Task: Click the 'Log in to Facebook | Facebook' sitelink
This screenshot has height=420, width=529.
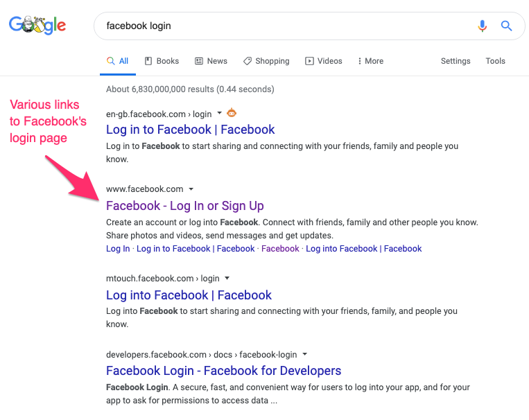Action: tap(196, 249)
